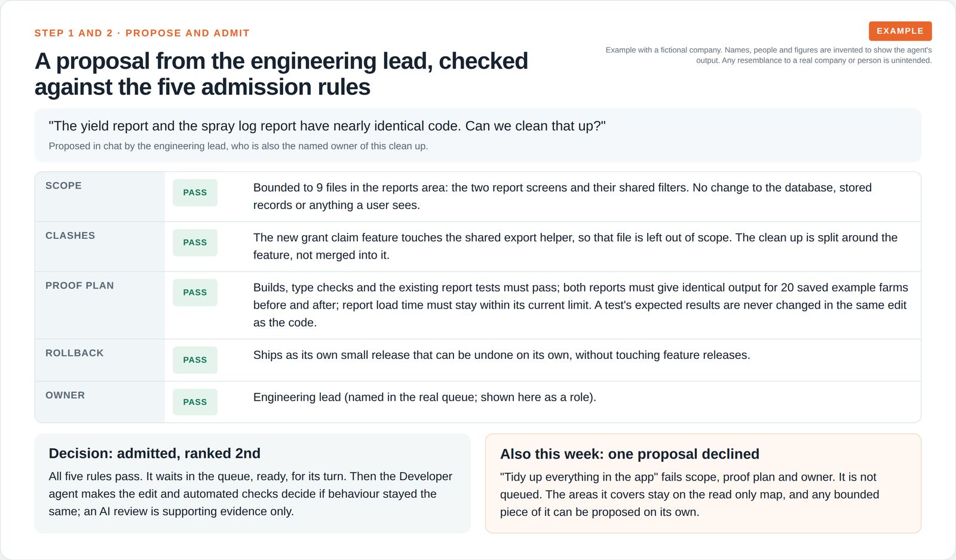Select the SCOPE row label

click(x=63, y=186)
